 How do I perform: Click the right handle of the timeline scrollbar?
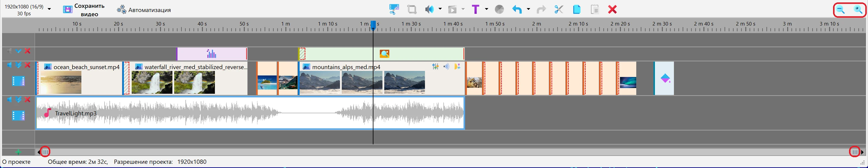click(854, 152)
